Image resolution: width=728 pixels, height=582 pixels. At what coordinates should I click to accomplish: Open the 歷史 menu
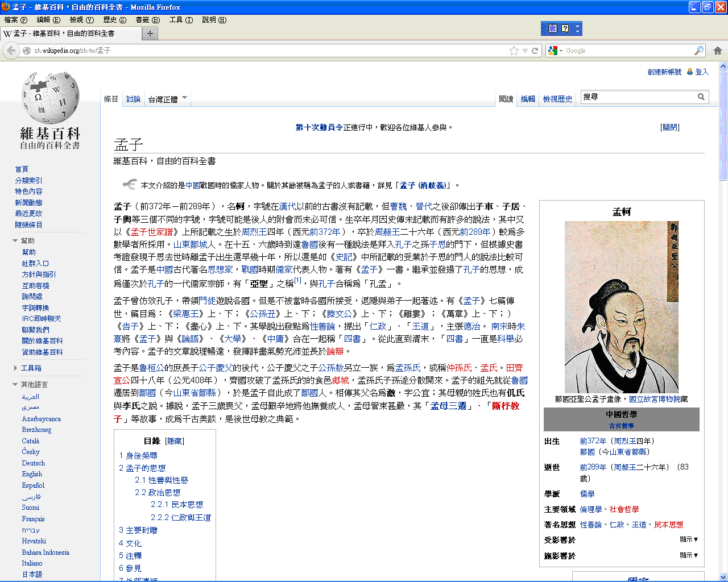point(115,20)
